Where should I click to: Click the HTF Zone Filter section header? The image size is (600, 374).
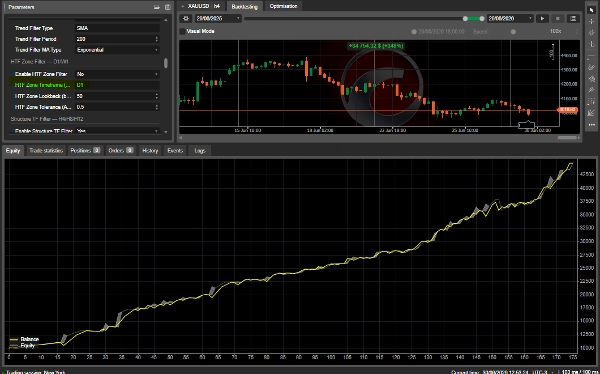tap(39, 62)
